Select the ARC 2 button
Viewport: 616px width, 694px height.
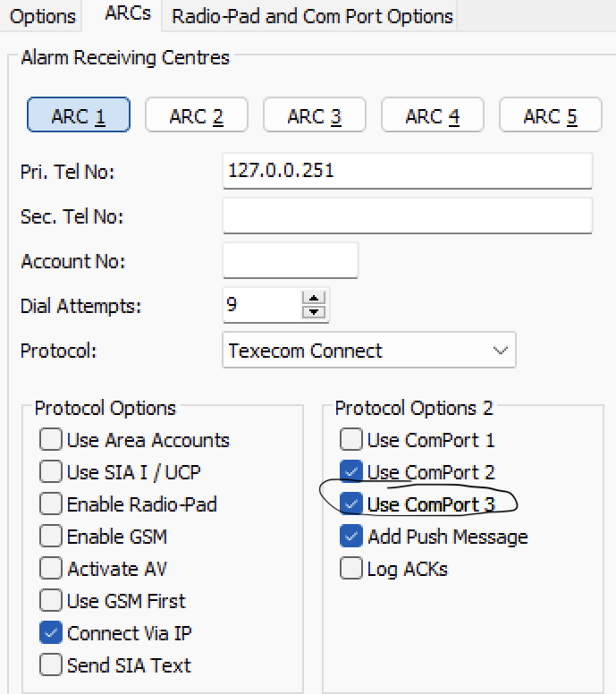[196, 116]
